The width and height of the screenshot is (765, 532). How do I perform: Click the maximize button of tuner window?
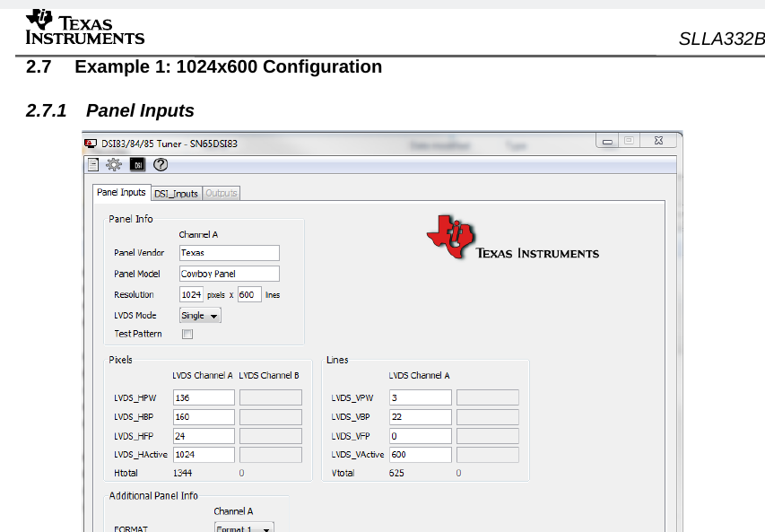(x=629, y=141)
